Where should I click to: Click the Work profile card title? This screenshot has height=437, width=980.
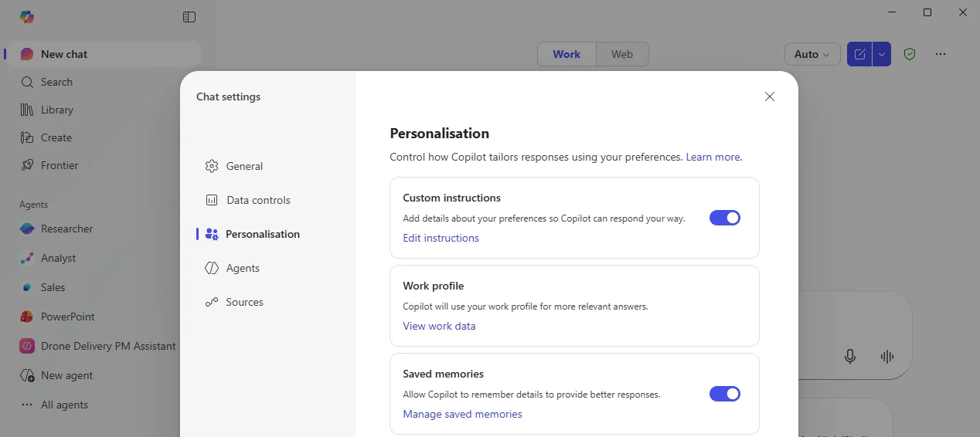point(434,286)
